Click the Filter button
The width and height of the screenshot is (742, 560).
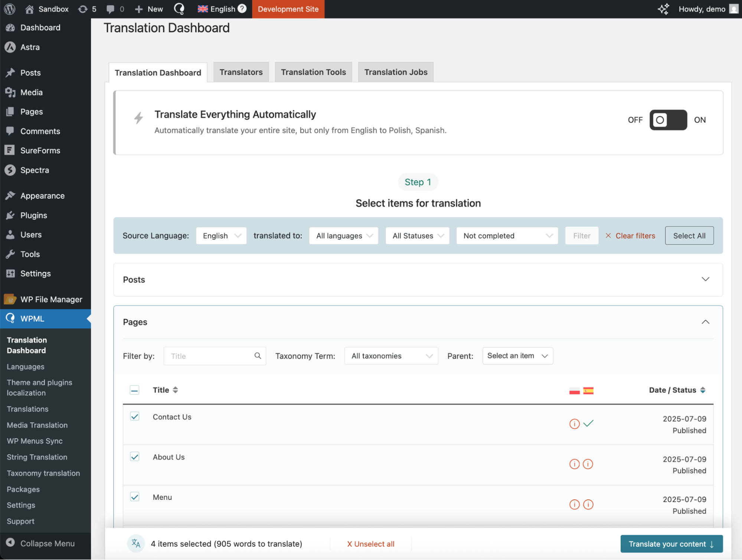point(582,236)
